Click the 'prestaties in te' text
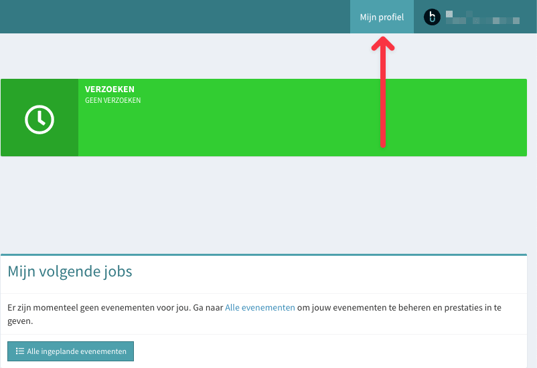Screen dimensions: 537x368 click(473, 308)
